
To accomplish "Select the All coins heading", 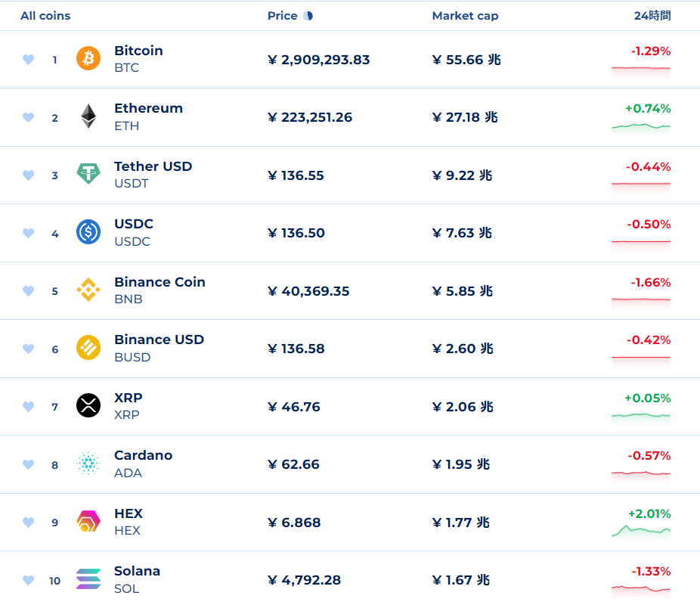I will pos(45,16).
